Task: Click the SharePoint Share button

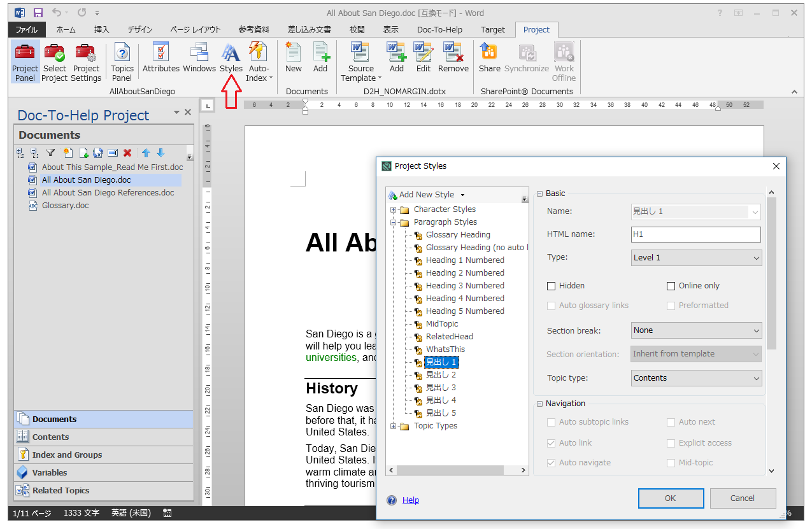Action: [x=490, y=58]
